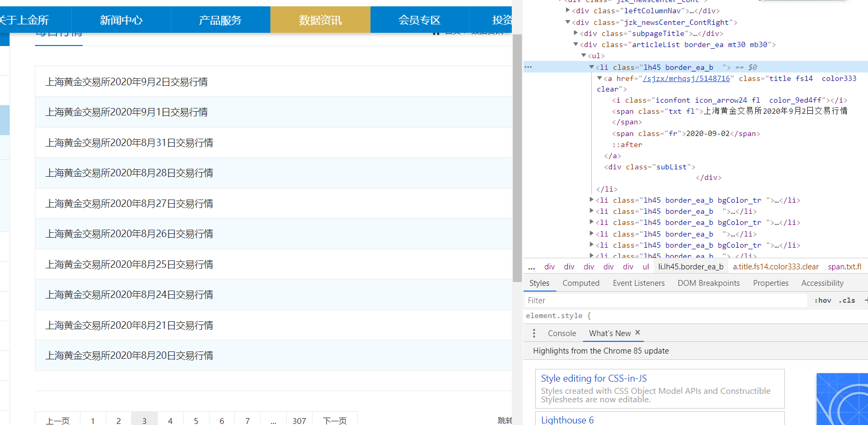Image resolution: width=868 pixels, height=425 pixels.
Task: Open the 新闻中心 navigation menu
Action: tap(121, 20)
